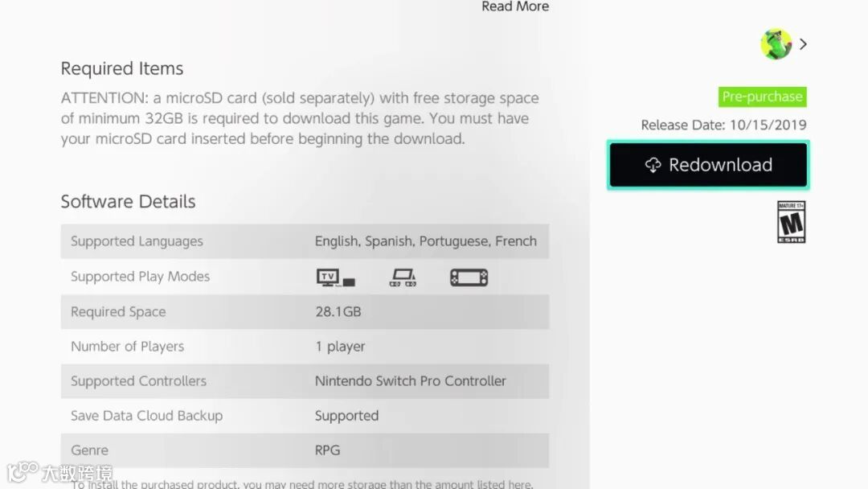Image resolution: width=868 pixels, height=489 pixels.
Task: Click the handheld mode icon
Action: (469, 277)
